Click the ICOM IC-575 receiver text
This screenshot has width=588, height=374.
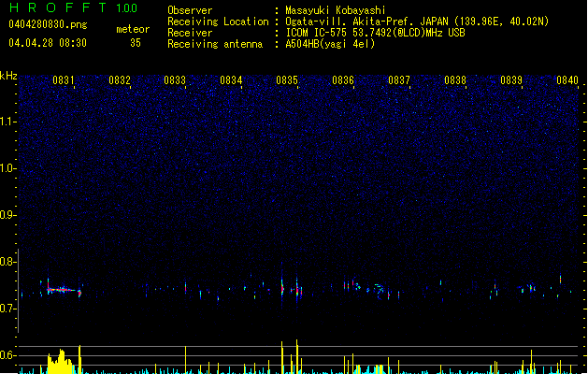coord(375,33)
